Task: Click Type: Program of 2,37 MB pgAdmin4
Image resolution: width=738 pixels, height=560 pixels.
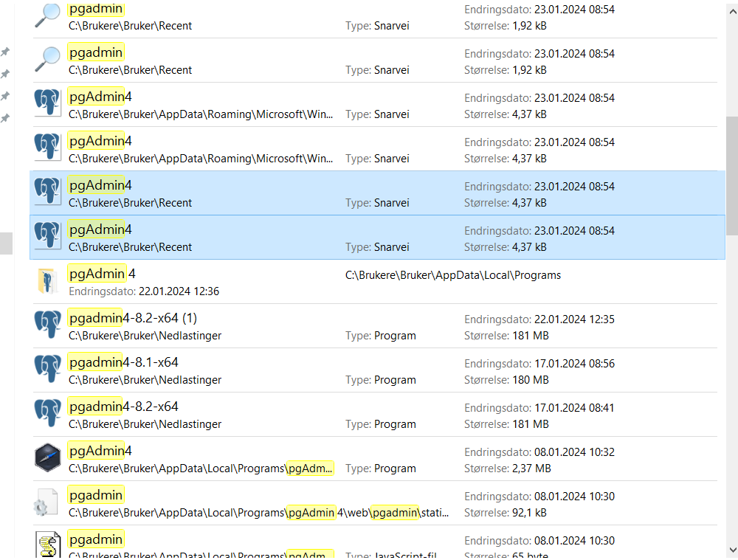Action: point(380,469)
